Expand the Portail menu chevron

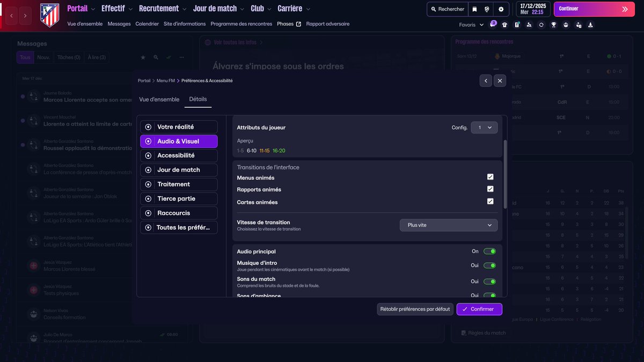tap(93, 9)
